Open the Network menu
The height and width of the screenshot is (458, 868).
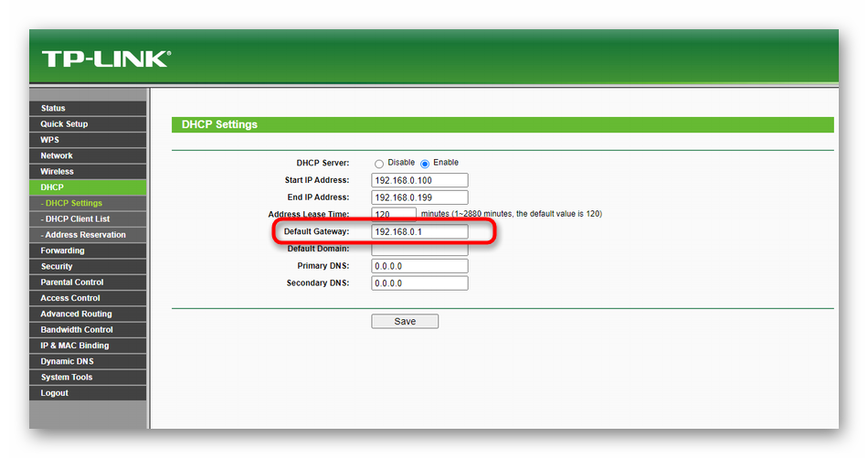click(88, 155)
